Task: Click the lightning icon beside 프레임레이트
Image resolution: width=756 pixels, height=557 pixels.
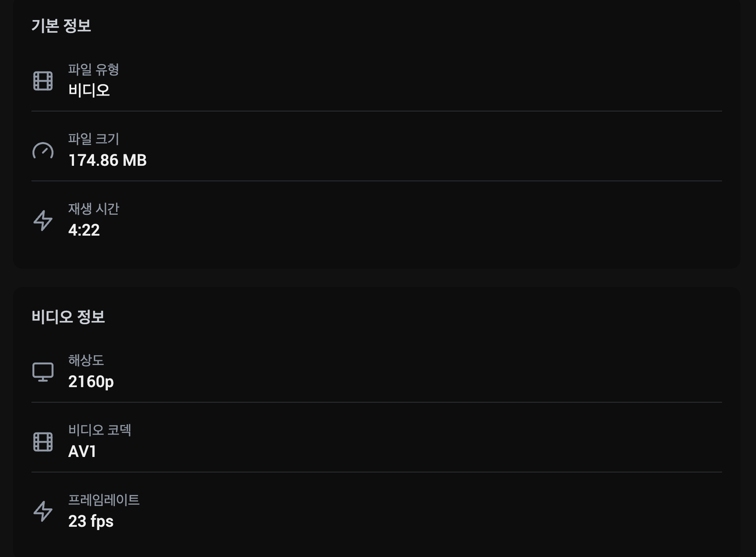Action: 43,512
